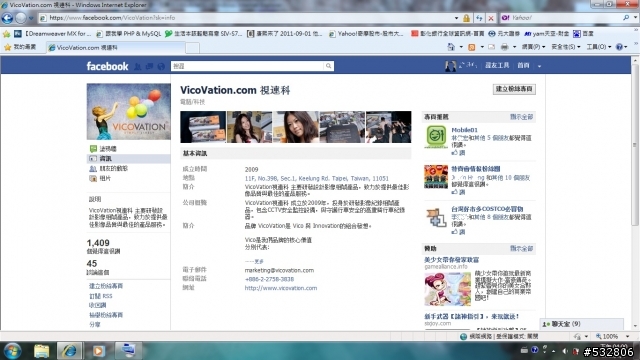Expand the Print button dropdown arrow
The width and height of the screenshot is (640, 360).
pyautogui.click(x=514, y=47)
